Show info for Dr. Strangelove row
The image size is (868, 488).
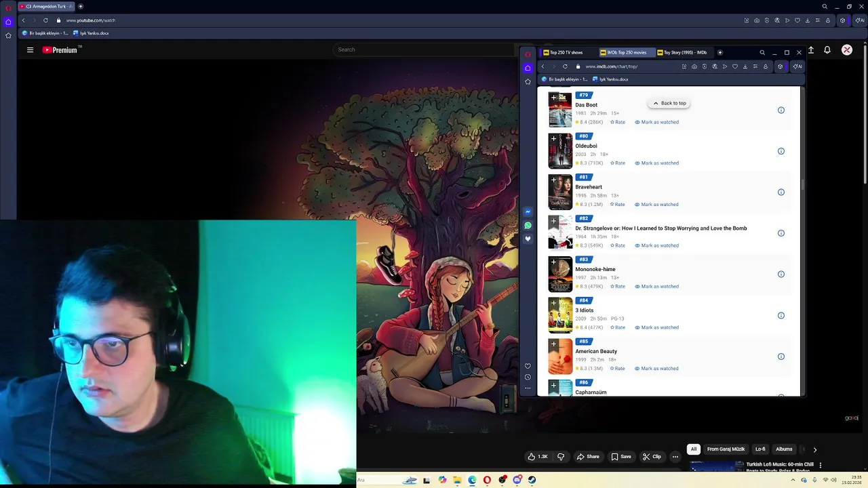pos(781,233)
